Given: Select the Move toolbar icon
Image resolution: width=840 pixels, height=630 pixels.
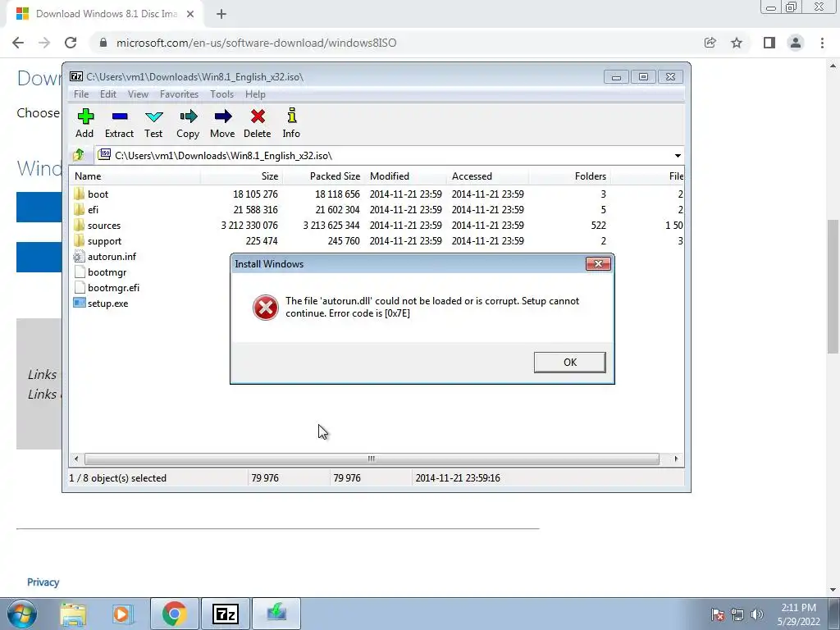Looking at the screenshot, I should (222, 123).
